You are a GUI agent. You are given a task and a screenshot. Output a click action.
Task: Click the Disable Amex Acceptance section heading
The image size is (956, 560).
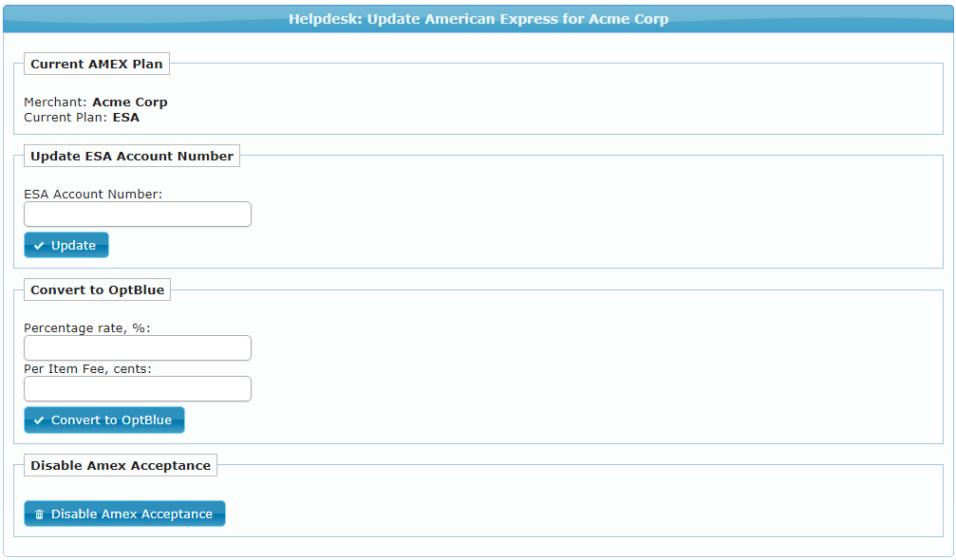click(121, 465)
